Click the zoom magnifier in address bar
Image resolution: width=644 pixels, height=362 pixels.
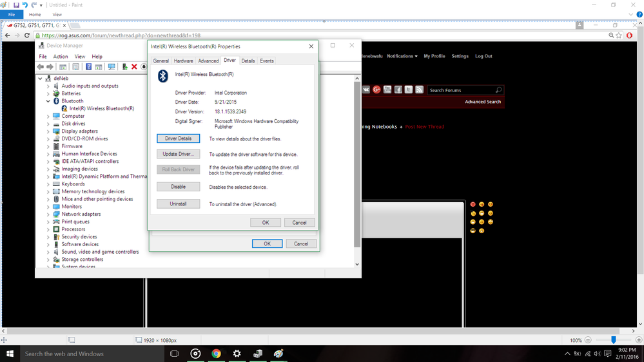click(x=611, y=35)
